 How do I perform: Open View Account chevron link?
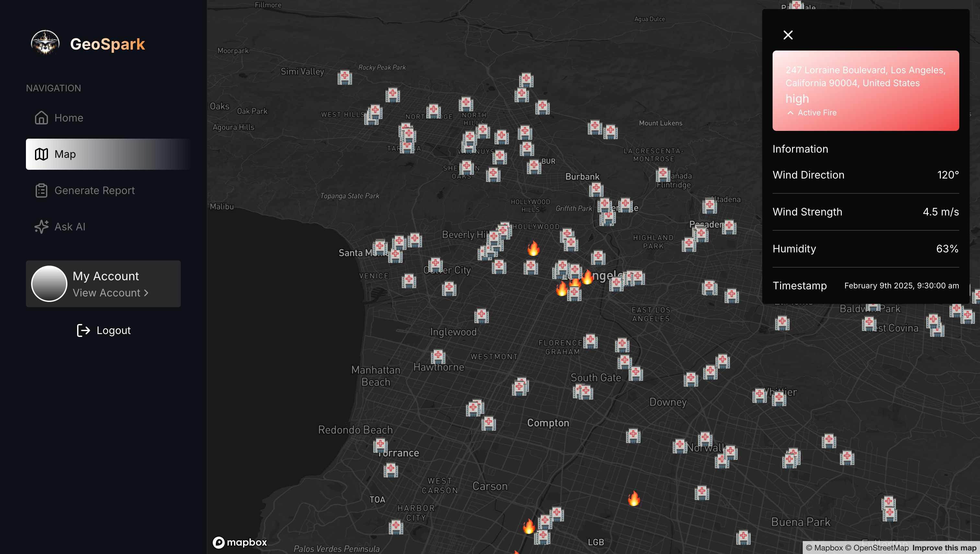(x=111, y=293)
